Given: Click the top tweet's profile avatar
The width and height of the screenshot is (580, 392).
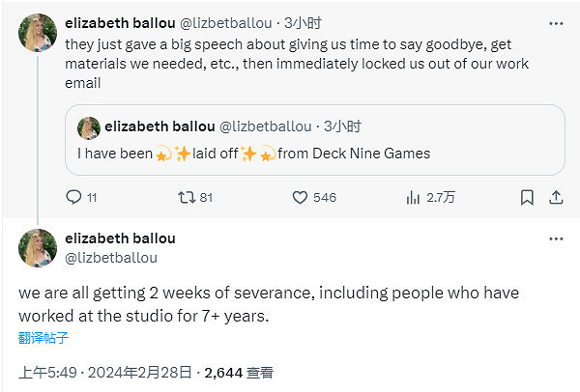Looking at the screenshot, I should coord(38,31).
